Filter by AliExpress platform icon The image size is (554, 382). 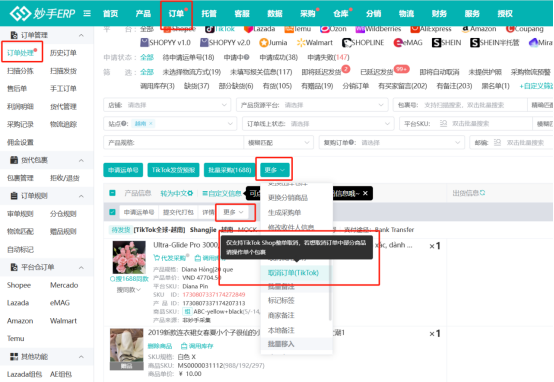point(415,29)
